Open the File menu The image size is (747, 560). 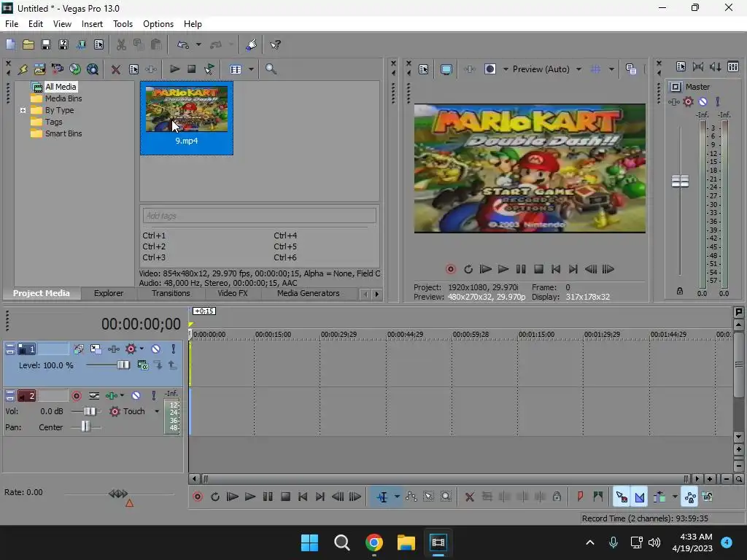pyautogui.click(x=12, y=24)
